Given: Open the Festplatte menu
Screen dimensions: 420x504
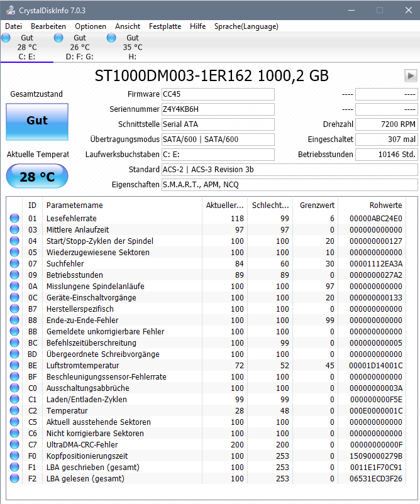Looking at the screenshot, I should (165, 26).
